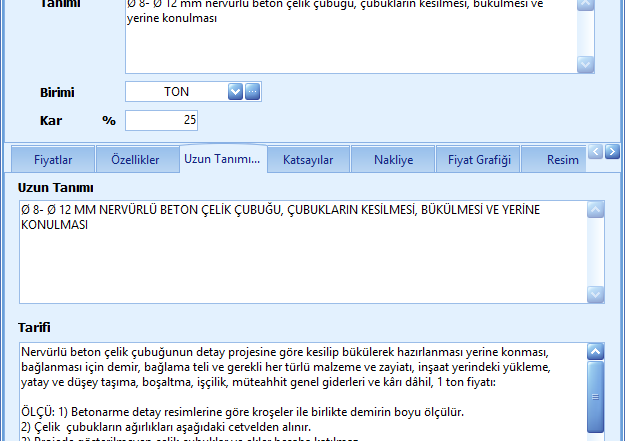Focus the Kar percentage input field
Image resolution: width=625 pixels, height=441 pixels.
(162, 120)
